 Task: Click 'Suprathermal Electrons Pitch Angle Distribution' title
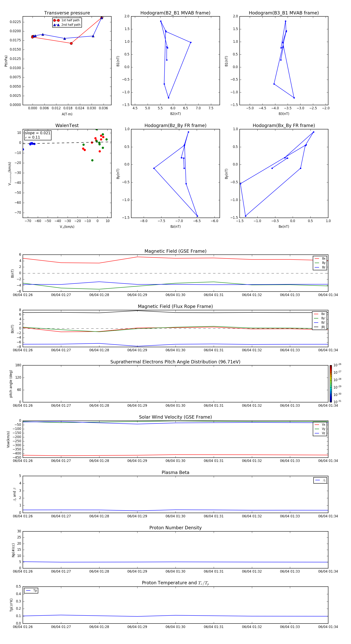(x=175, y=362)
